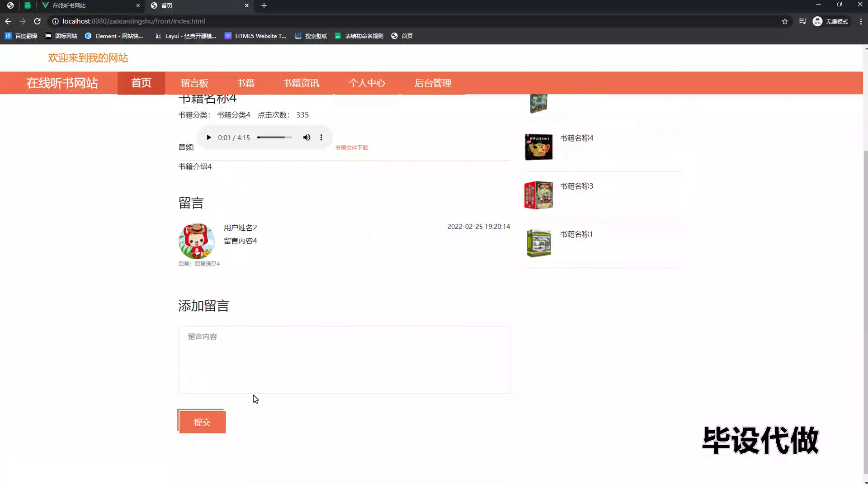This screenshot has width=868, height=485.
Task: Click the incognito mode indicator
Action: [830, 21]
